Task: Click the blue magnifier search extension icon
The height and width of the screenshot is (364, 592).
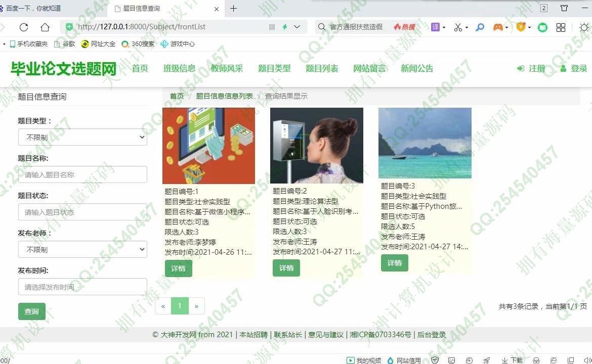Action: click(480, 27)
